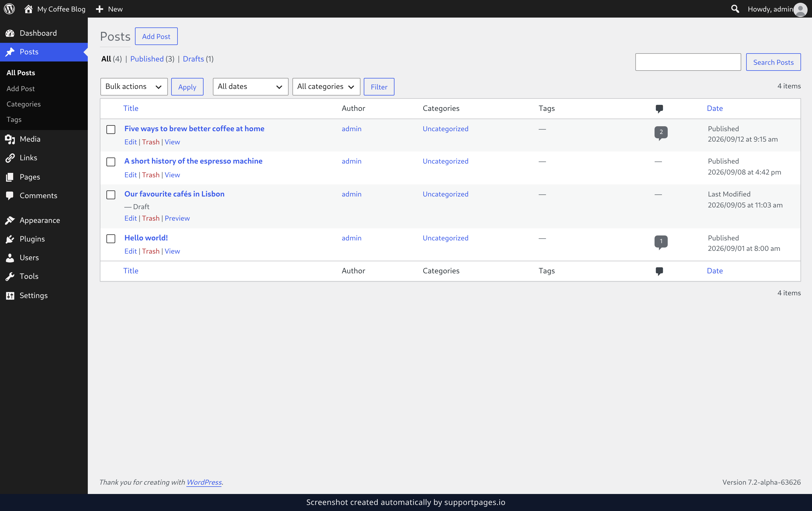The image size is (812, 511).
Task: Click the Pages icon in sidebar
Action: coord(10,177)
